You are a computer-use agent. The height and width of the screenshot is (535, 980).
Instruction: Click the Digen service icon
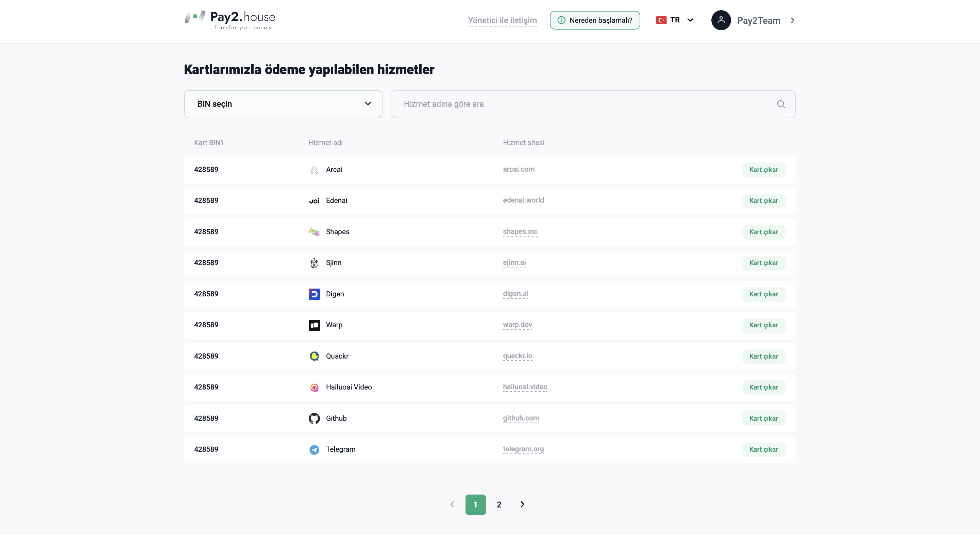click(x=314, y=294)
